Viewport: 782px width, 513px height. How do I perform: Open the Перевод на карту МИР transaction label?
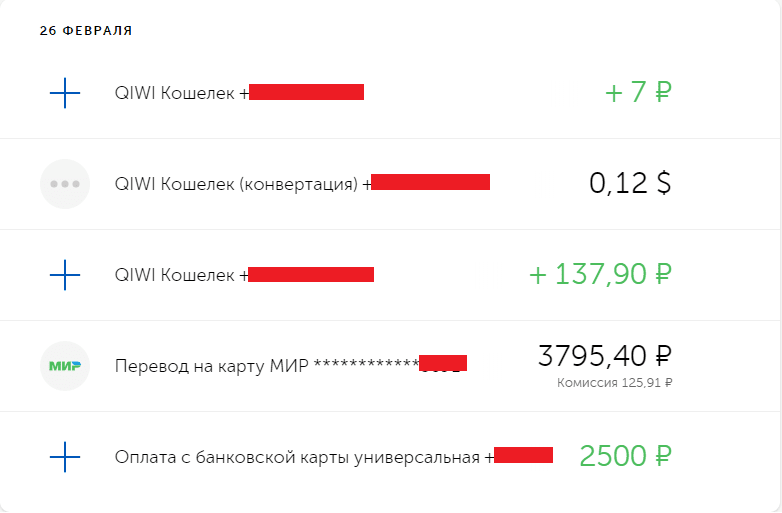pos(264,366)
